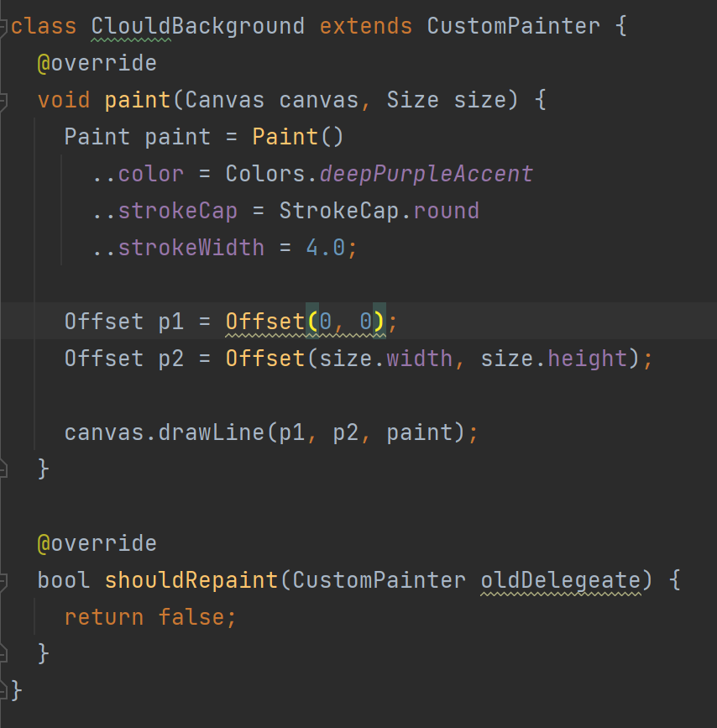
Task: Click variable 'p2' in its Offset declaration
Action: point(171,359)
